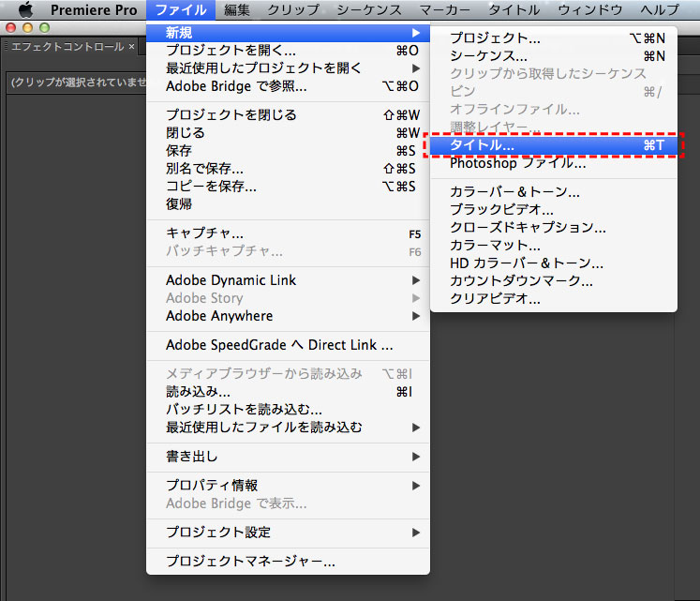Open the クリップ menu
This screenshot has height=601, width=700.
point(293,9)
